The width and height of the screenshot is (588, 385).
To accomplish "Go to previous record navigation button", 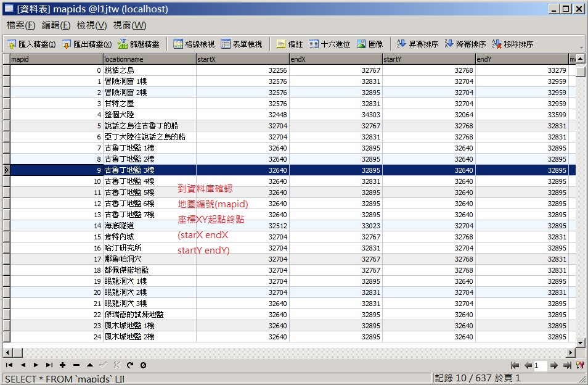I will pyautogui.click(x=23, y=365).
